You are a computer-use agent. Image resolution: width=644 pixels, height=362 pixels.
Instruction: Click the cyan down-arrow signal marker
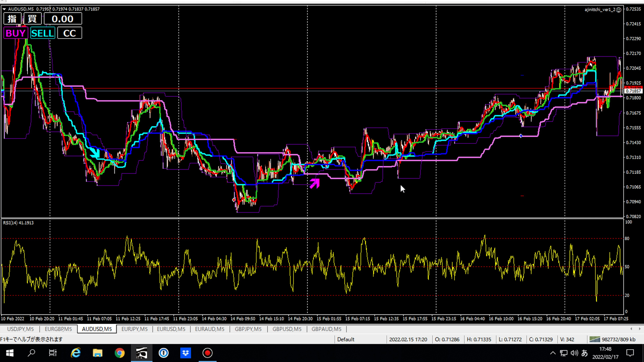[x=95, y=153]
